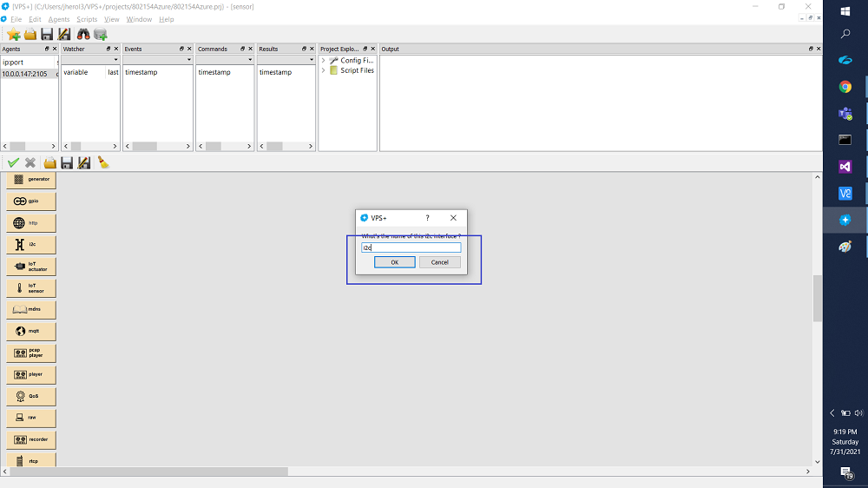Open the Agents menu
The height and width of the screenshot is (488, 868).
pos(59,19)
